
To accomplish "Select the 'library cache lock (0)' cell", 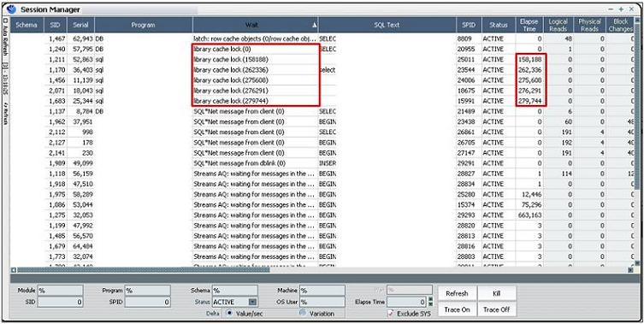I will coord(255,49).
